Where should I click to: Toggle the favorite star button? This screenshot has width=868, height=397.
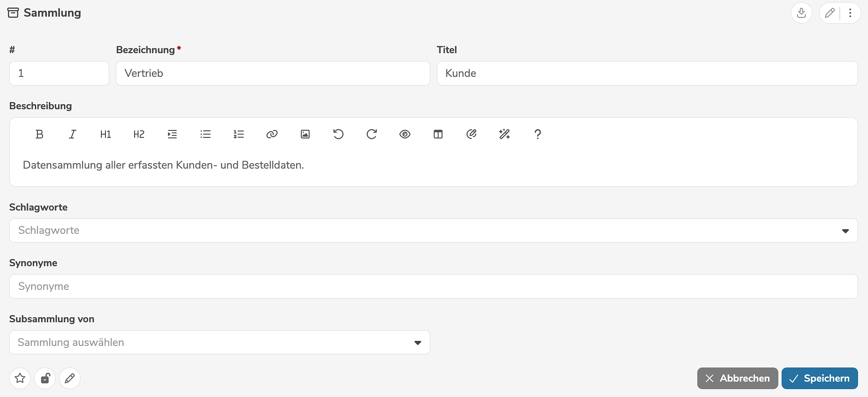tap(20, 378)
